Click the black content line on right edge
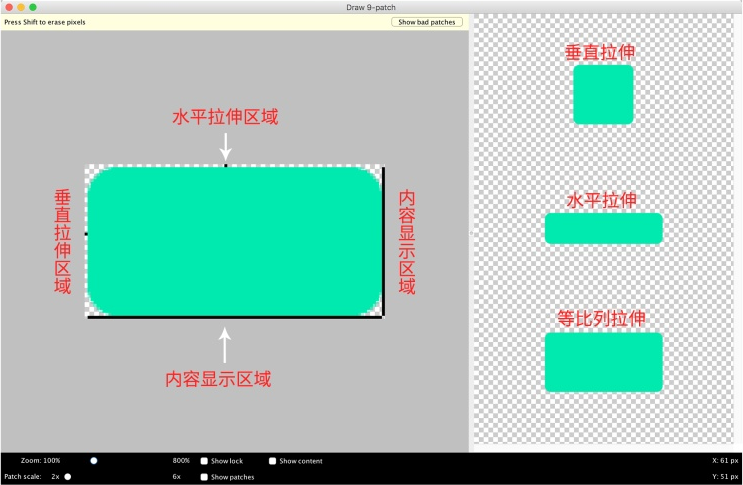743x485 pixels. pos(383,240)
